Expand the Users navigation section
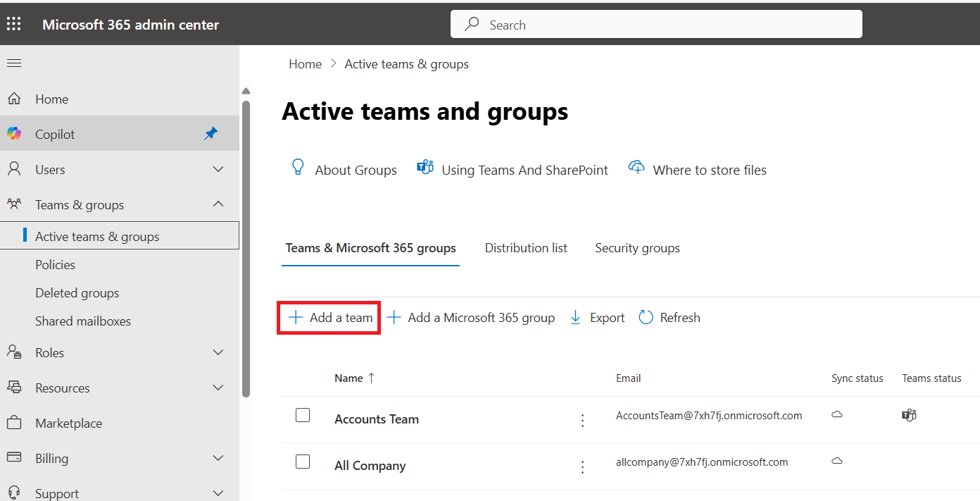Screen dimensions: 980x501 point(218,170)
